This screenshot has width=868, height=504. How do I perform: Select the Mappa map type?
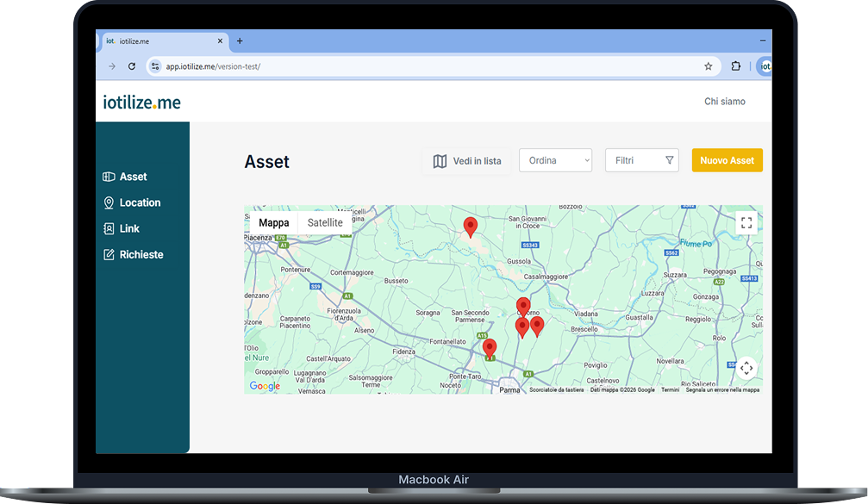274,222
